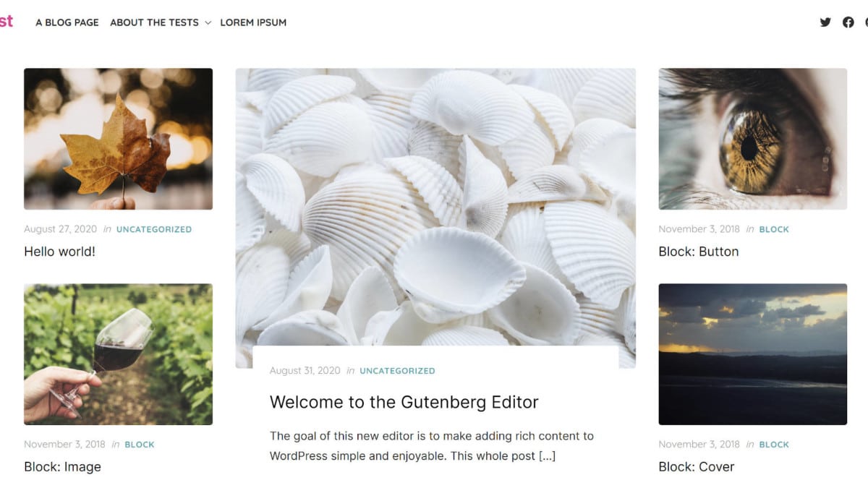Click the eye close-up thumbnail
This screenshot has height=488, width=868.
click(x=752, y=139)
